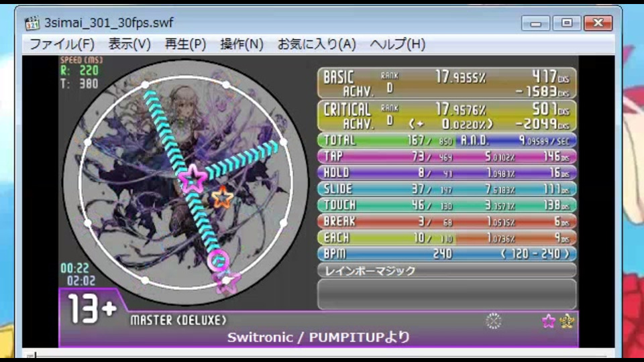Click the 3simai_301_30fps.swf window title
Image resolution: width=644 pixels, height=362 pixels.
tap(109, 23)
